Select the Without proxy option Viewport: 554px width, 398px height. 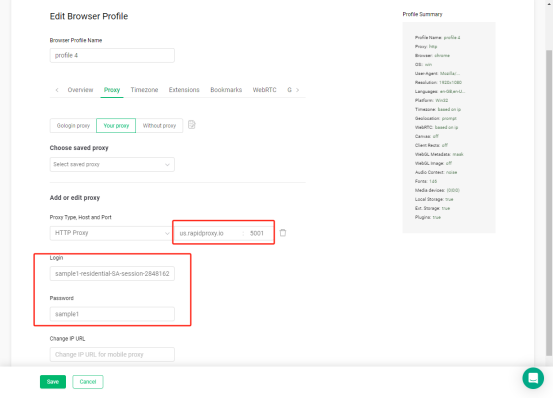pos(159,125)
